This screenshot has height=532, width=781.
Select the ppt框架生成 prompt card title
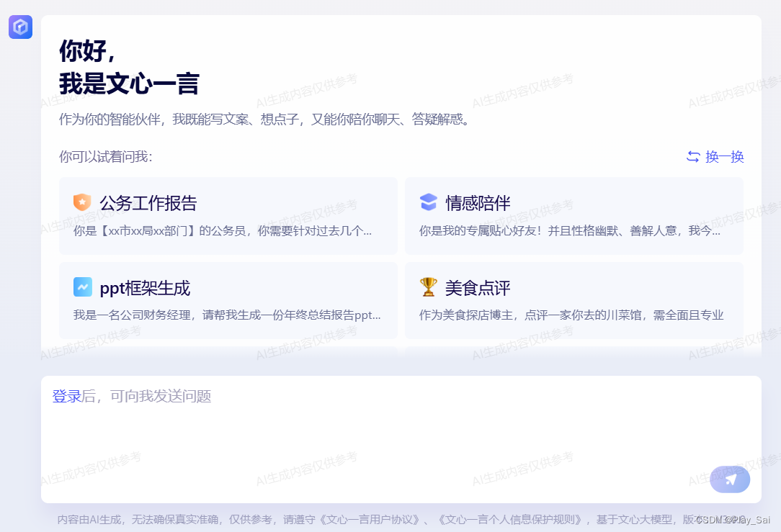click(x=145, y=288)
